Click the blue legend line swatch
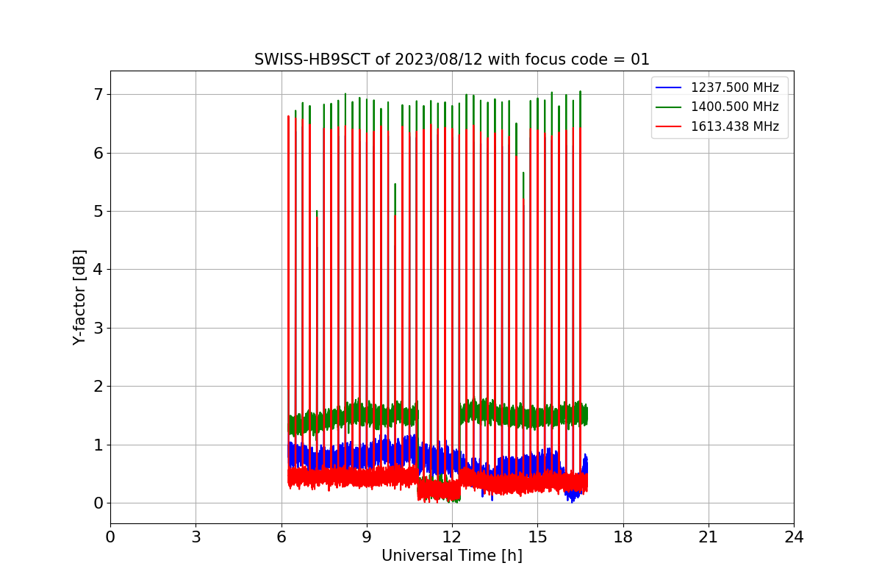This screenshot has height=588, width=882. 669,87
